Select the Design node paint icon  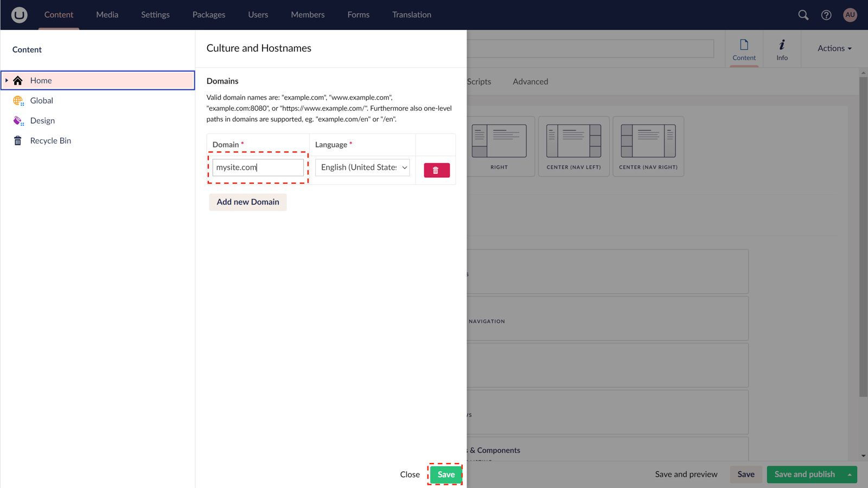pyautogui.click(x=18, y=120)
